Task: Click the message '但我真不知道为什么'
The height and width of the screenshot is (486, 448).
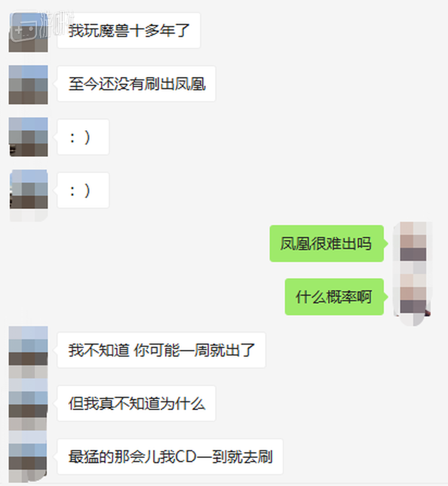Action: point(136,403)
